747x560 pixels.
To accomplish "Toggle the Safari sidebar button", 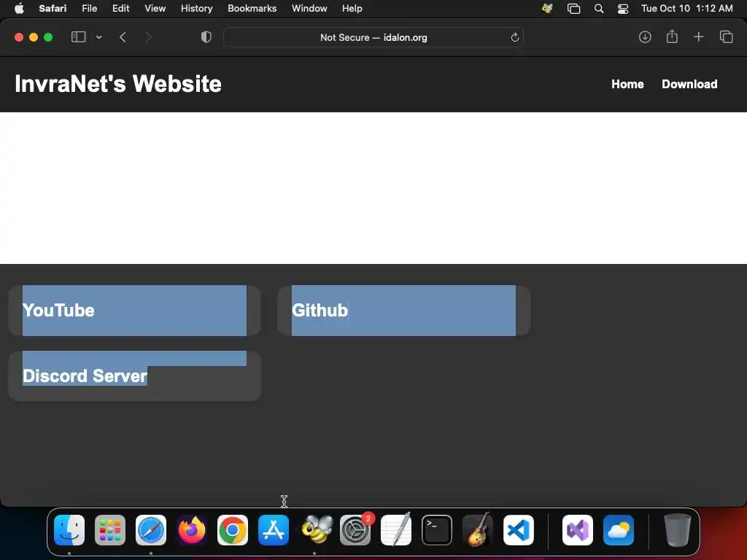I will coord(78,37).
